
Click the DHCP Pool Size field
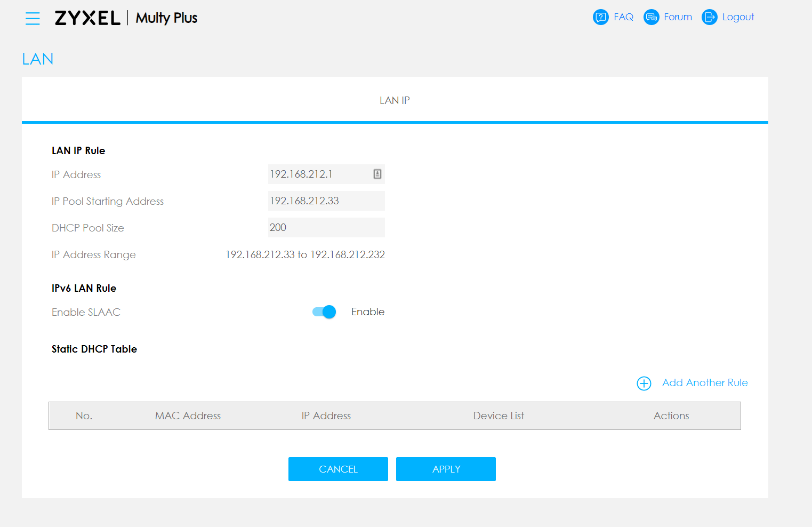tap(326, 228)
